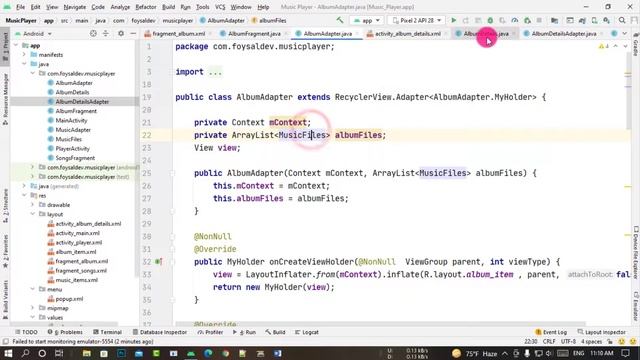
Task: Show hidden editor tabs dropdown arrow
Action: coord(624,33)
